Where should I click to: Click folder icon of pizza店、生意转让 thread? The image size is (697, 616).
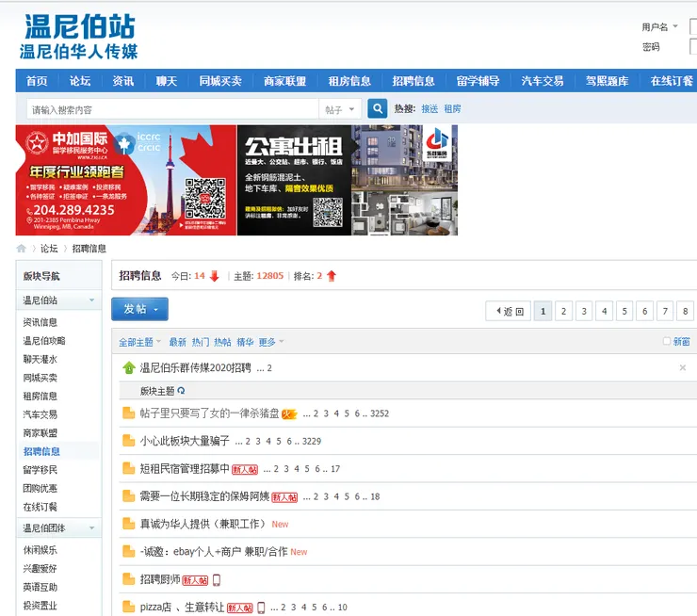tap(128, 607)
